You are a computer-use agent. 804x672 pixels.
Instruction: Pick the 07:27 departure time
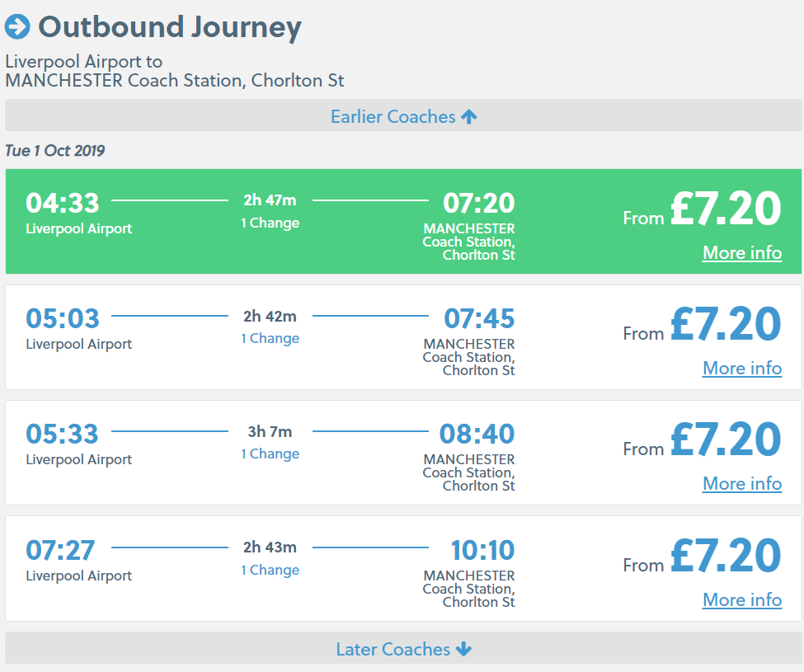[x=61, y=550]
